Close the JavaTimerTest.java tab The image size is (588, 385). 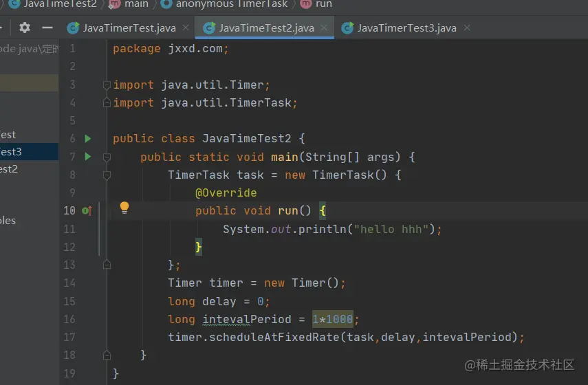186,27
